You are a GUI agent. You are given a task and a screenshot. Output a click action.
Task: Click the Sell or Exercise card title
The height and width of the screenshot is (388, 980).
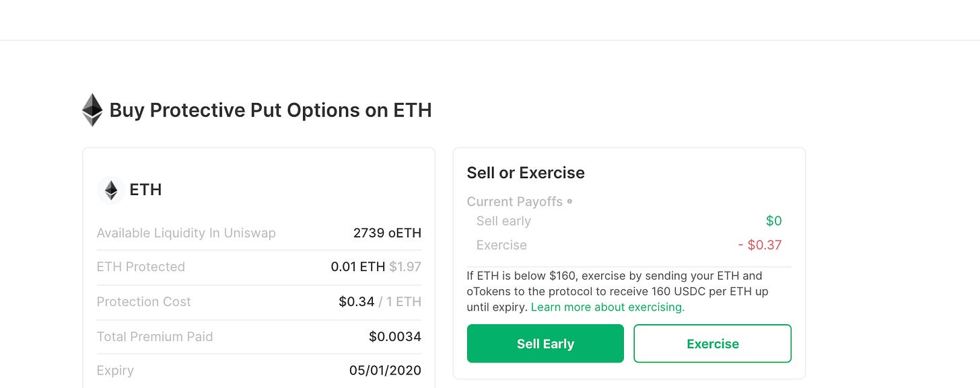[526, 173]
